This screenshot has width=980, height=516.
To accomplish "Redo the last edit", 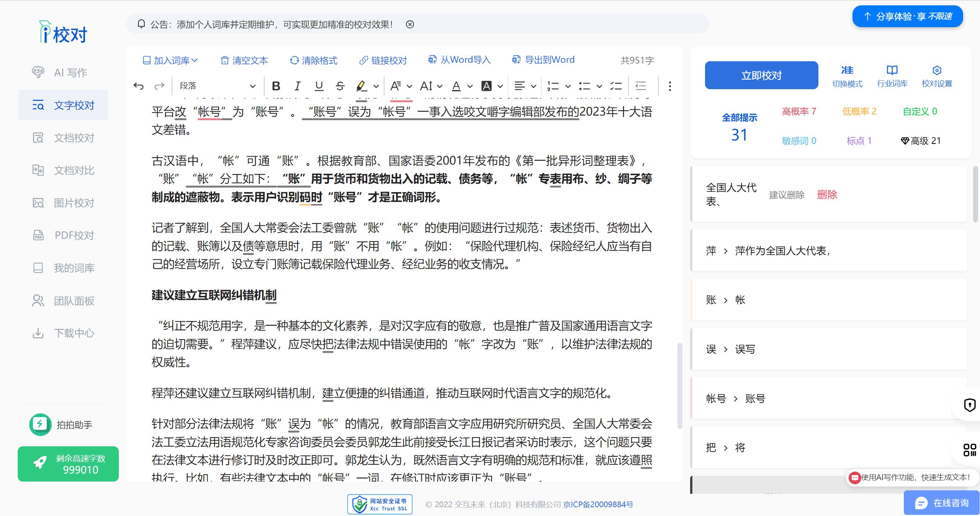I will point(159,86).
